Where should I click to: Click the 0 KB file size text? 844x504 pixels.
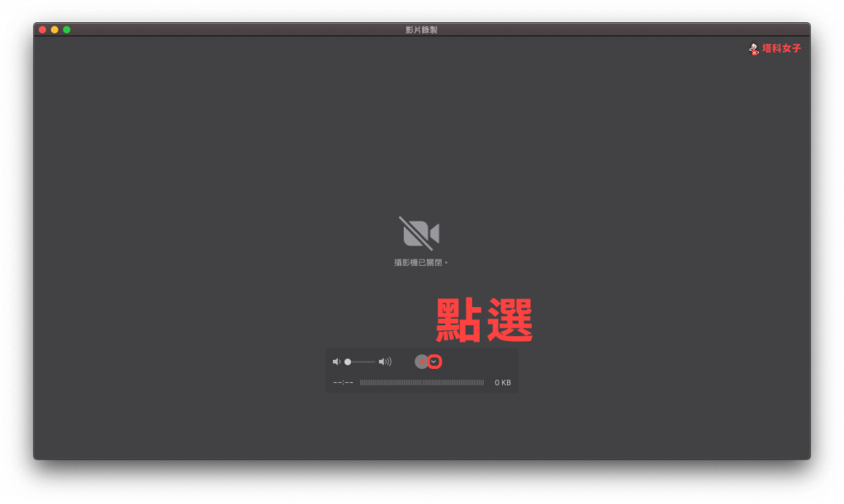click(503, 382)
